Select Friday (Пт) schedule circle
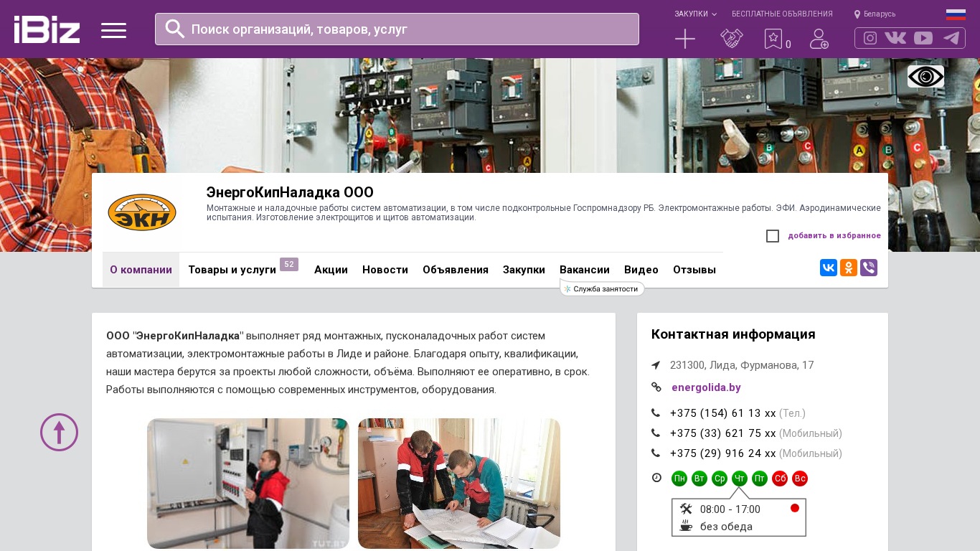This screenshot has height=551, width=980. coord(760,479)
